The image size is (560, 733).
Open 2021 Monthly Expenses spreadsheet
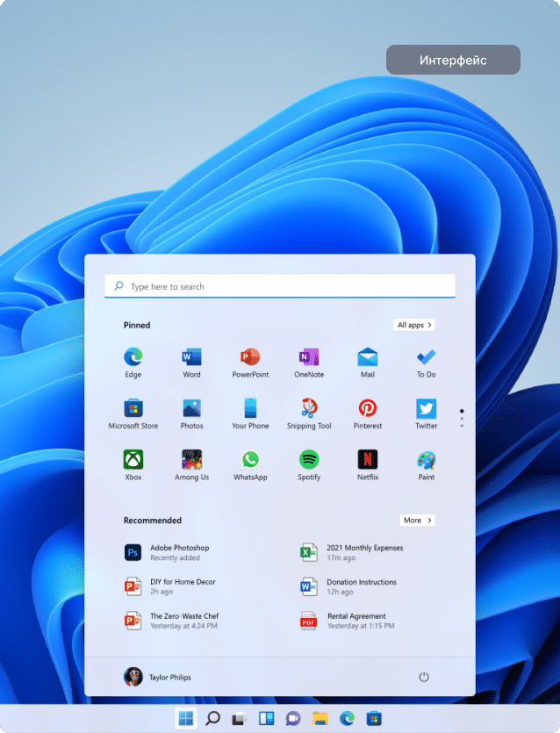pyautogui.click(x=352, y=552)
